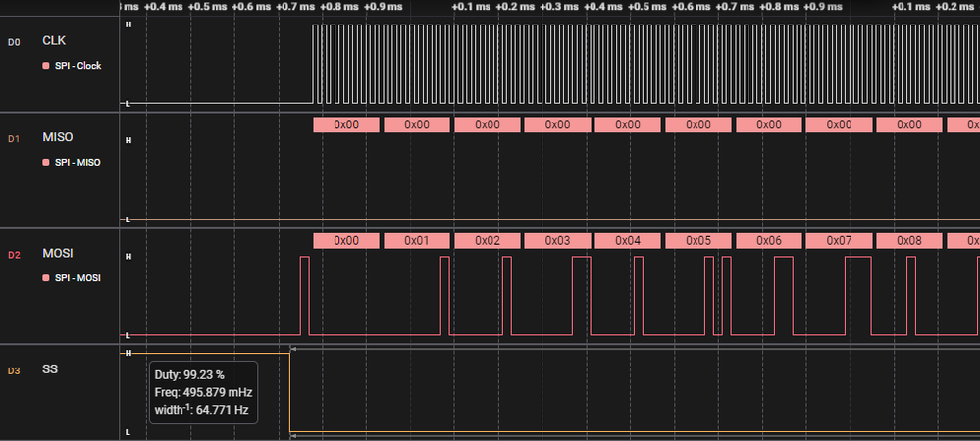Click the +0.3 ms time ruler label
Viewport: 980px width, 441px height.
(x=558, y=6)
